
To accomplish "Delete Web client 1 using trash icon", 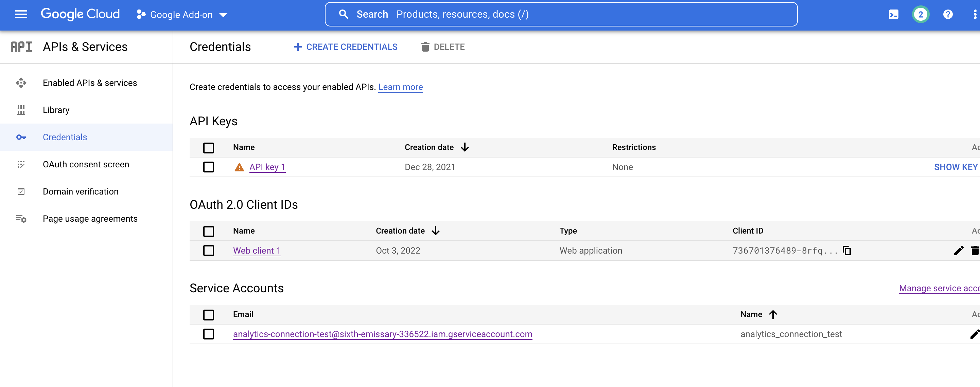I will pos(975,251).
